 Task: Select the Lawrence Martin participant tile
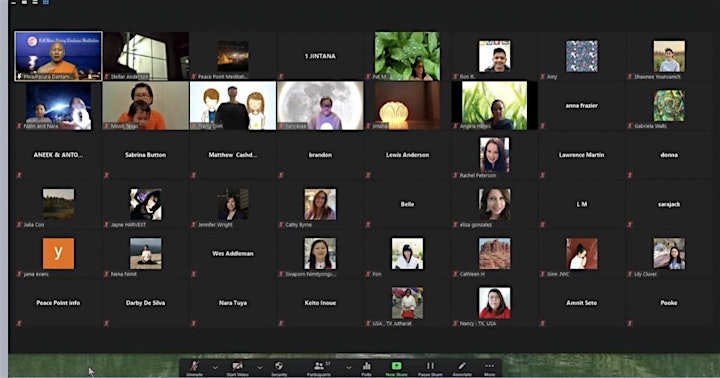581,155
